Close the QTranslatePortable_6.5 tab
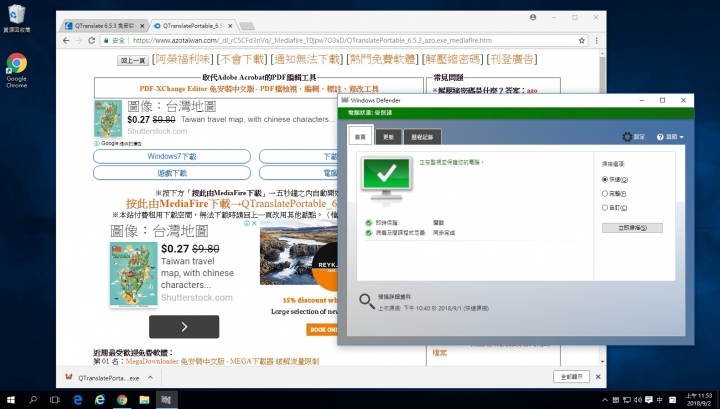This screenshot has height=409, width=720. (x=230, y=26)
